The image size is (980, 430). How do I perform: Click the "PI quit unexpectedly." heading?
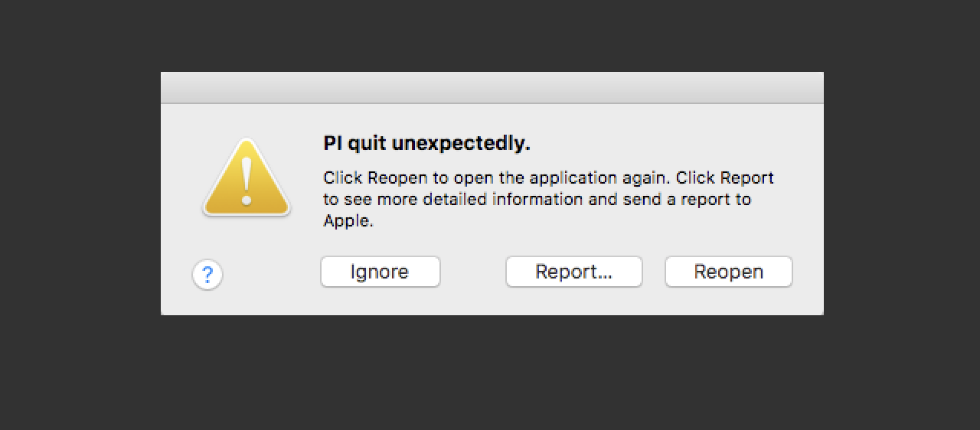426,143
